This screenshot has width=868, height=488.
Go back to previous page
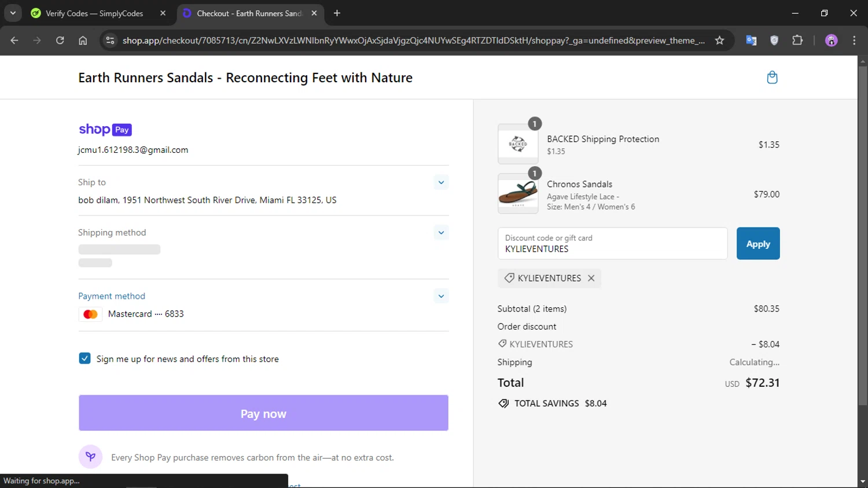pos(14,41)
